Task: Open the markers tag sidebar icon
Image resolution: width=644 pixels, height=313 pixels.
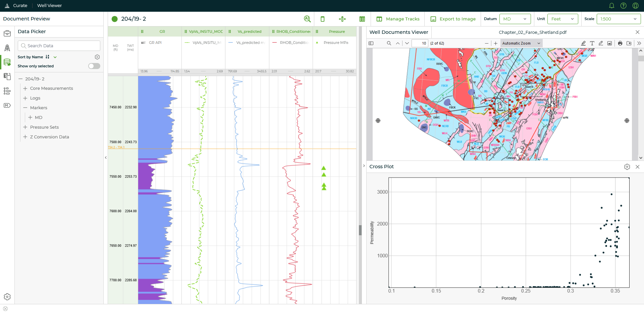Action: 7,105
